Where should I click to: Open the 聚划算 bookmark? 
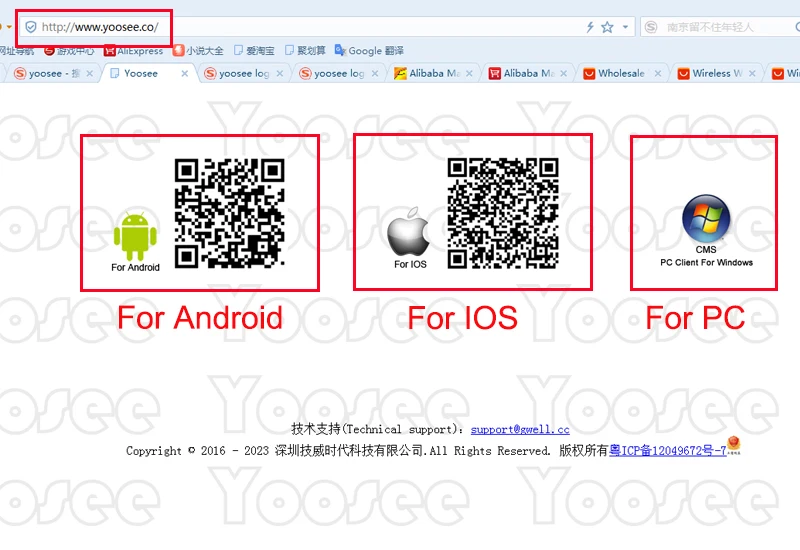coord(305,51)
